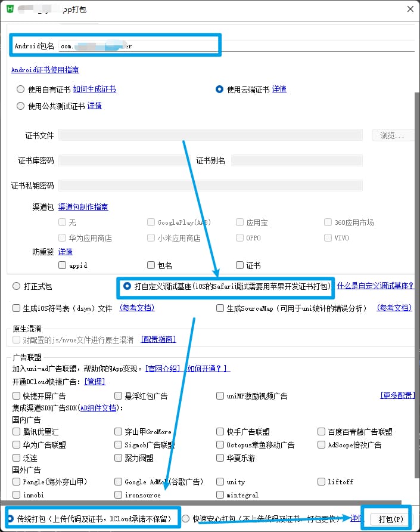Tick 腾讯优量汇 ad checkbox
This screenshot has width=420, height=532.
pyautogui.click(x=17, y=432)
